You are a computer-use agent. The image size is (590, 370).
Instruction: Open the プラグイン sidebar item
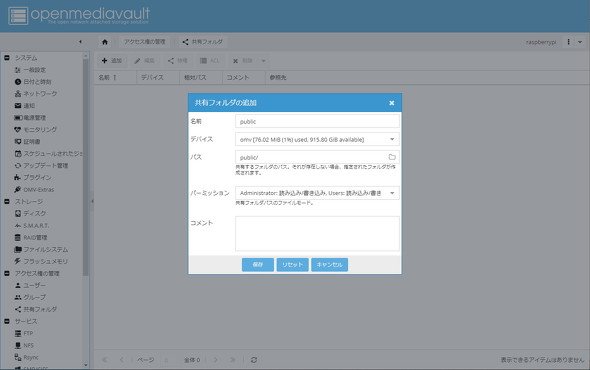pos(37,177)
